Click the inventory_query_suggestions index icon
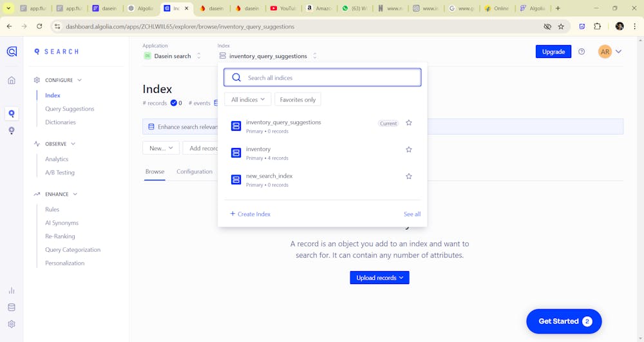Screen dimensions: 644x342 coord(236,126)
